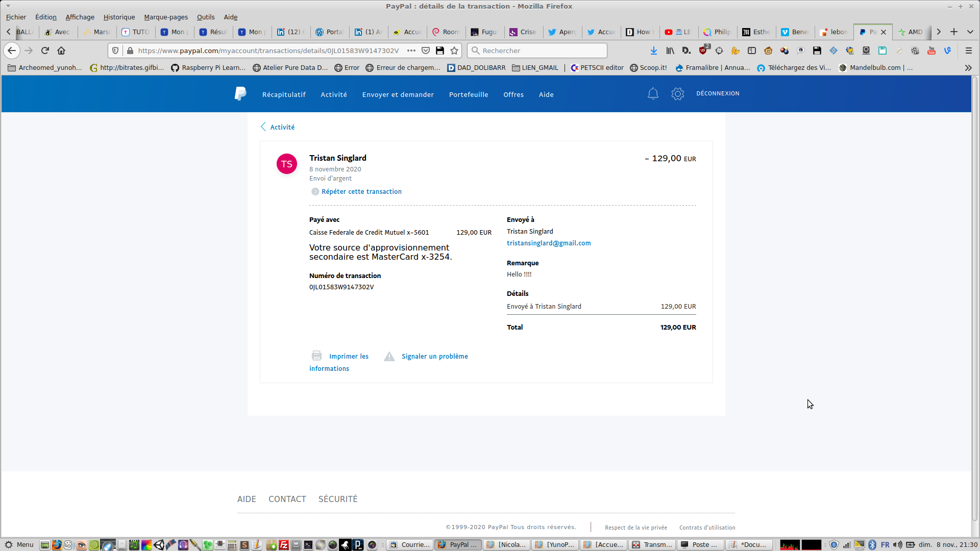This screenshot has width=980, height=551.
Task: Bookmark this page with star icon
Action: tap(454, 51)
